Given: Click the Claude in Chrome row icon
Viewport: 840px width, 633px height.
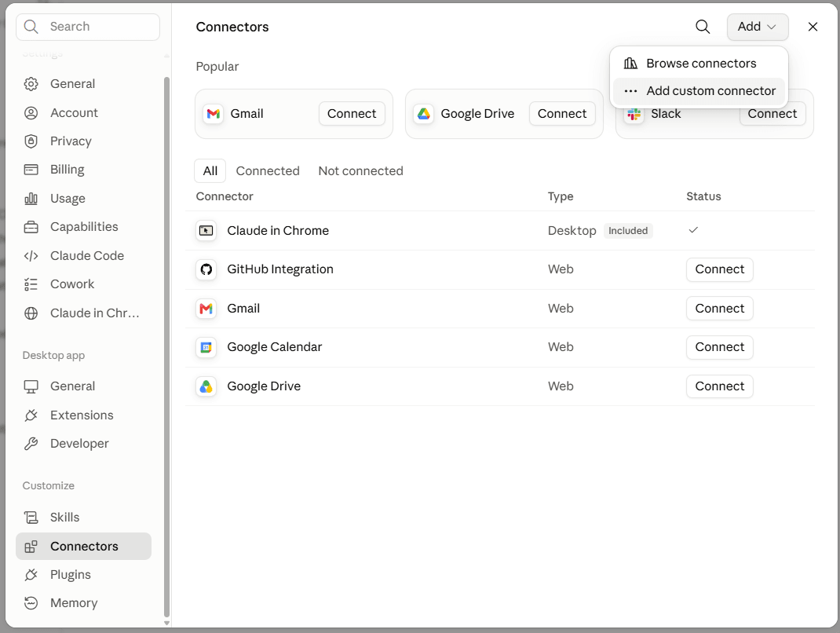Looking at the screenshot, I should click(x=206, y=230).
